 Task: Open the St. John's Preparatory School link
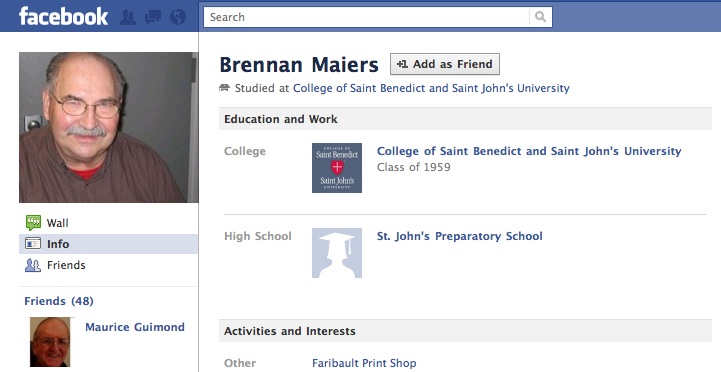coord(460,236)
